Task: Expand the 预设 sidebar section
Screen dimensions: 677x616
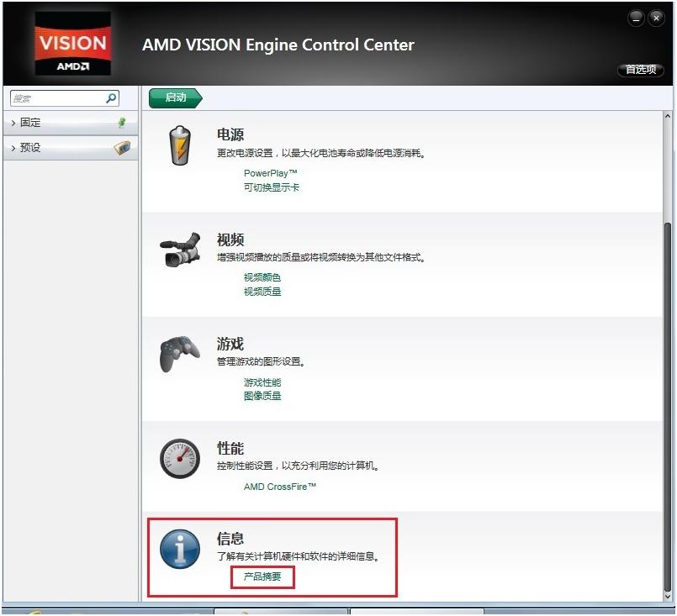Action: pyautogui.click(x=30, y=148)
